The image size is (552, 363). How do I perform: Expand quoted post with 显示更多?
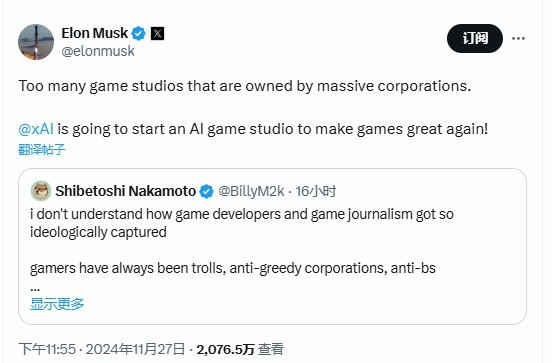(57, 303)
